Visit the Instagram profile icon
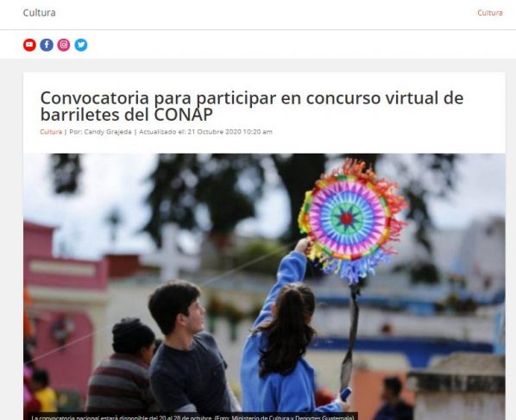The image size is (516, 420). (64, 45)
